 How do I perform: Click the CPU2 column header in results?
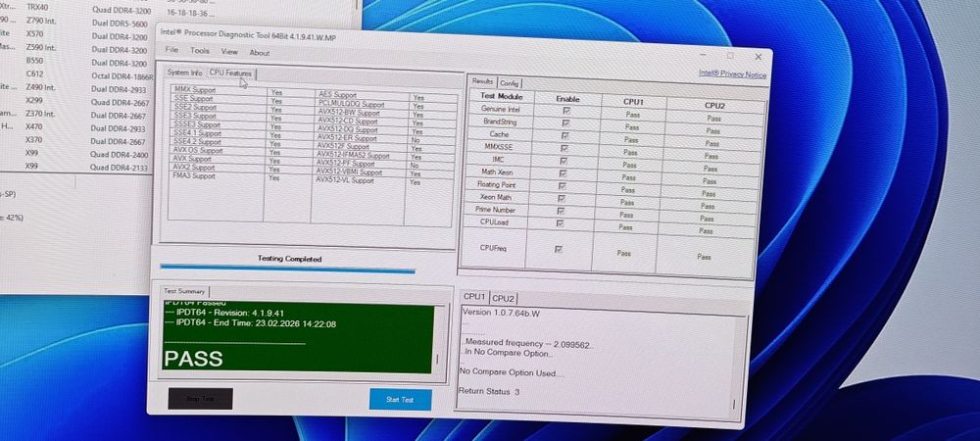(715, 105)
